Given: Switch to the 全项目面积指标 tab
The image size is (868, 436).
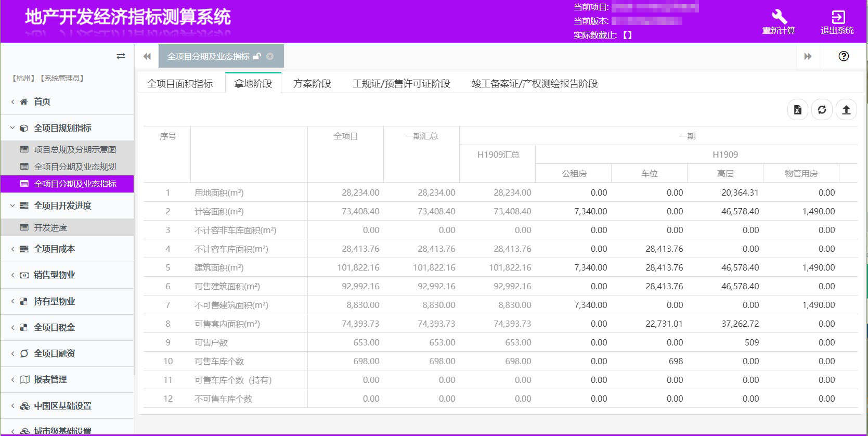Looking at the screenshot, I should pyautogui.click(x=180, y=84).
